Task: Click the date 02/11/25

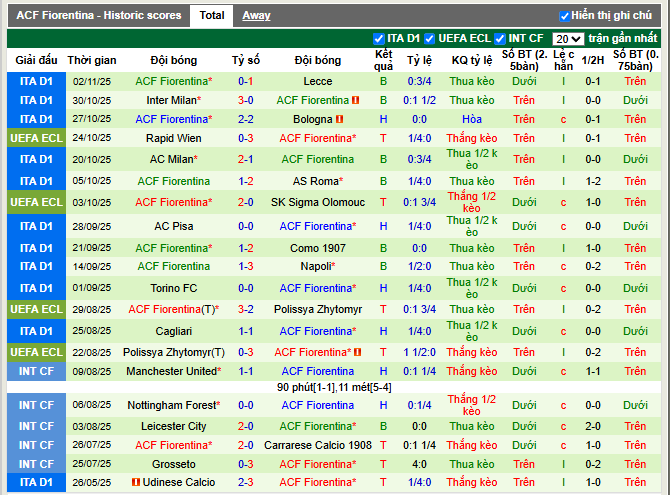Action: pyautogui.click(x=91, y=81)
